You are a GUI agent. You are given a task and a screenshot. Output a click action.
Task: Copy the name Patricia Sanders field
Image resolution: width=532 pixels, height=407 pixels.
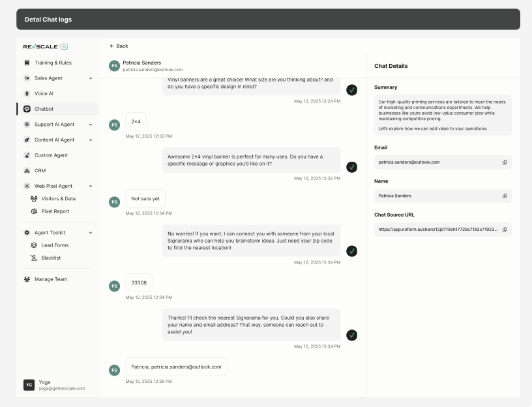pos(505,196)
